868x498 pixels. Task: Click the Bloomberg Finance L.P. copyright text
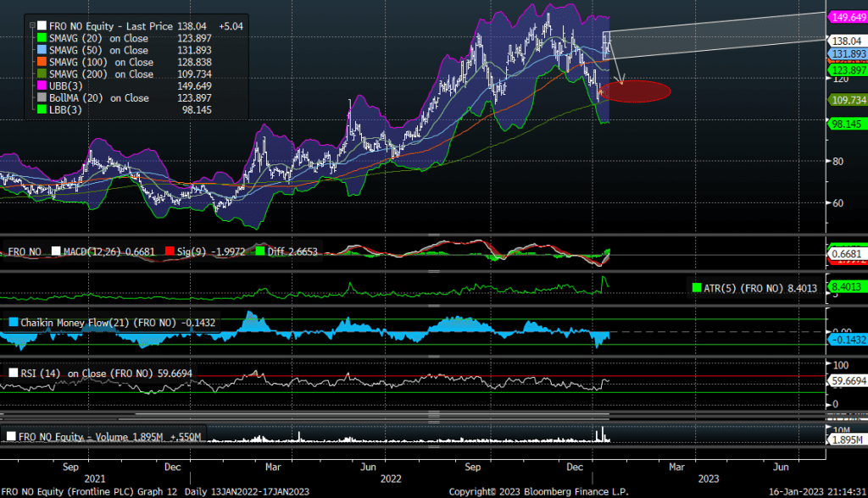(x=538, y=491)
